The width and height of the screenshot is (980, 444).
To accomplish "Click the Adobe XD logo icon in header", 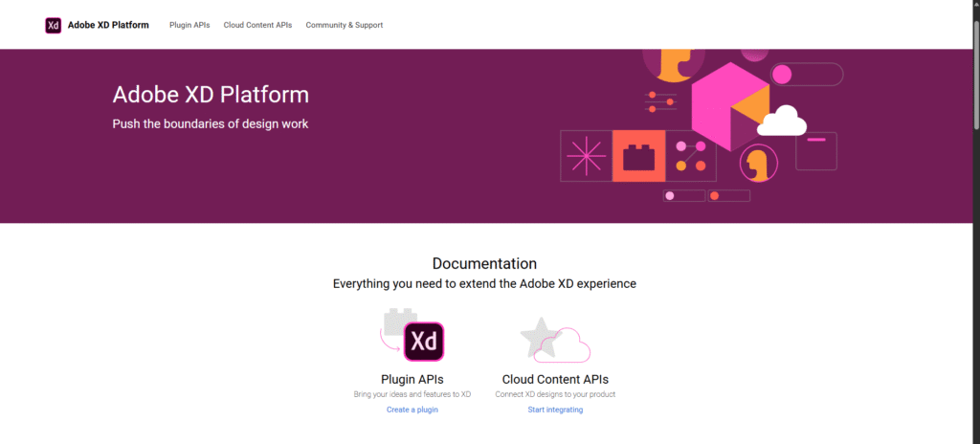I will (54, 25).
